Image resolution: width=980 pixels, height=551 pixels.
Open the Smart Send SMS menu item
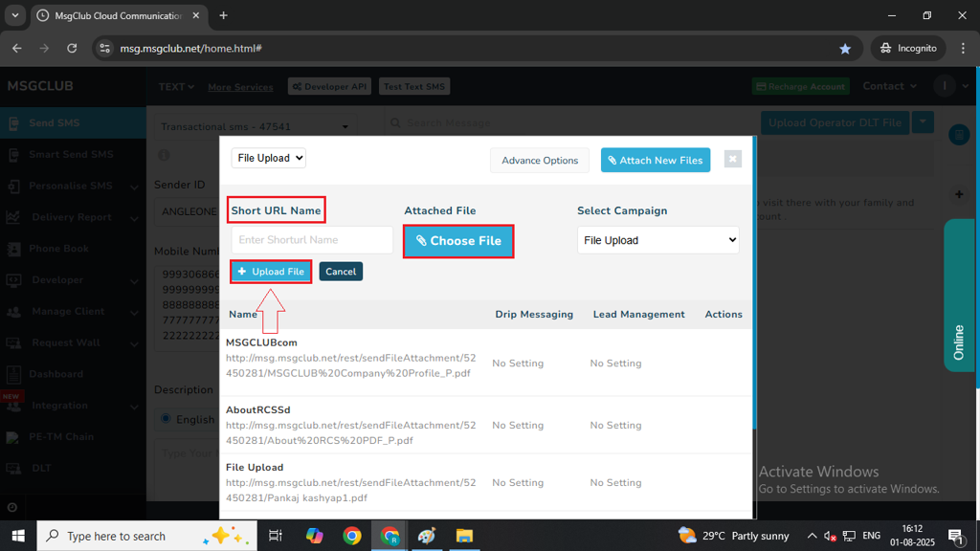[73, 154]
